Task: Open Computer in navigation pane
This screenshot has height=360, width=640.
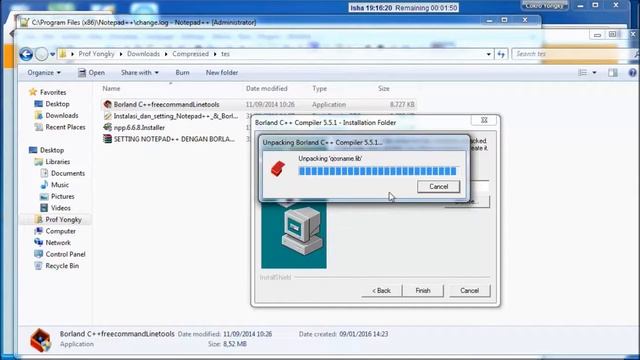Action: 60,231
